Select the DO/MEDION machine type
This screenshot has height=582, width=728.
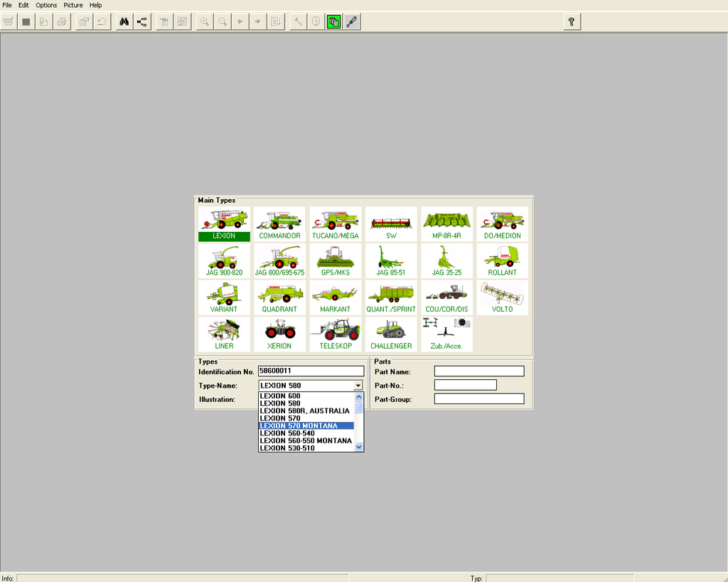(x=503, y=224)
